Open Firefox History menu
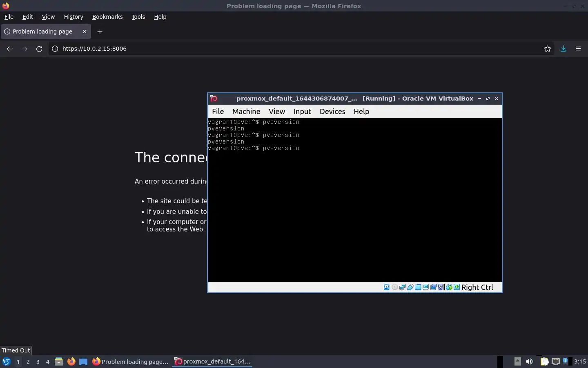Screen dimensions: 588x368 (73, 17)
